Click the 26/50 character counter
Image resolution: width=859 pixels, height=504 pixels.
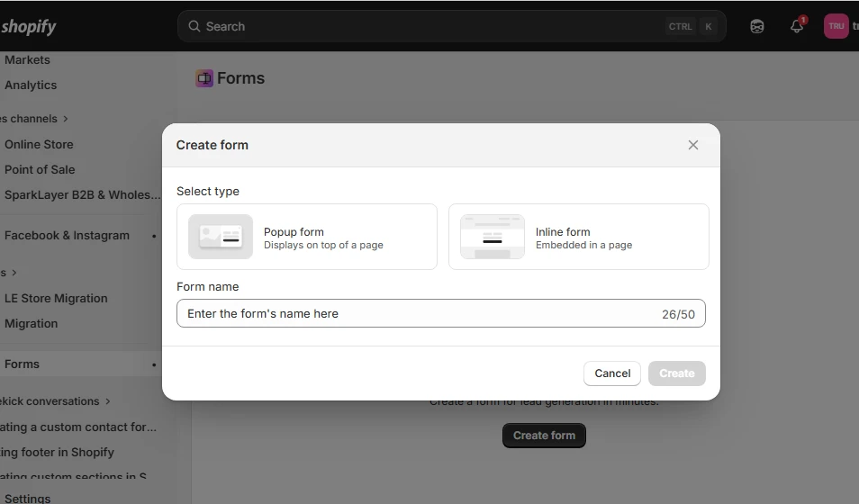[678, 314]
